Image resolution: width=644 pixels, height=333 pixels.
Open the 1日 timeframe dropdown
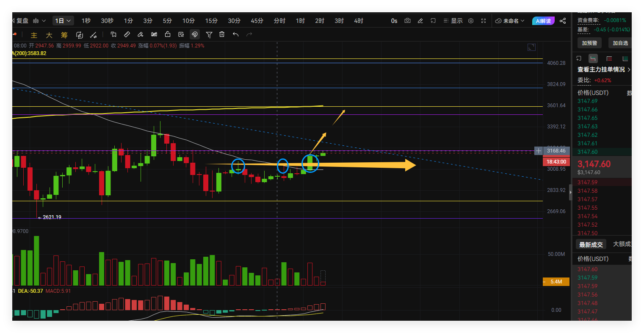63,21
